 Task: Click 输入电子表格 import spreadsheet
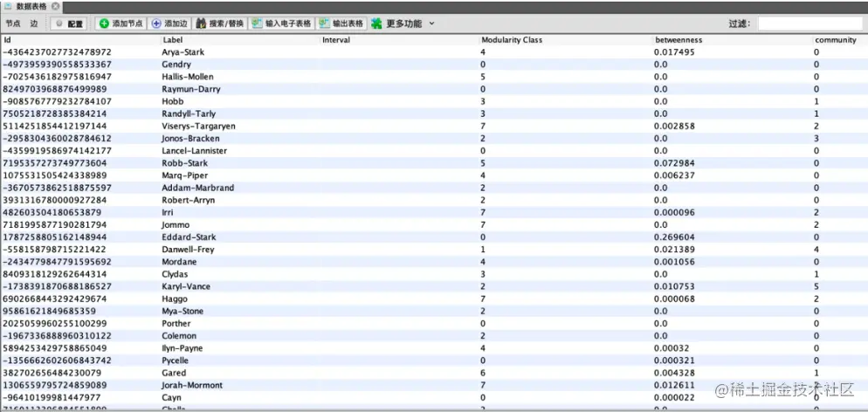click(281, 24)
